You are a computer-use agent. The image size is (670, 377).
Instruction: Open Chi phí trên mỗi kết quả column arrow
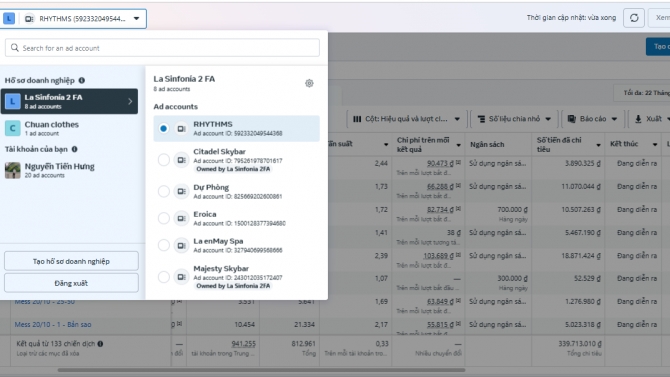pyautogui.click(x=458, y=145)
